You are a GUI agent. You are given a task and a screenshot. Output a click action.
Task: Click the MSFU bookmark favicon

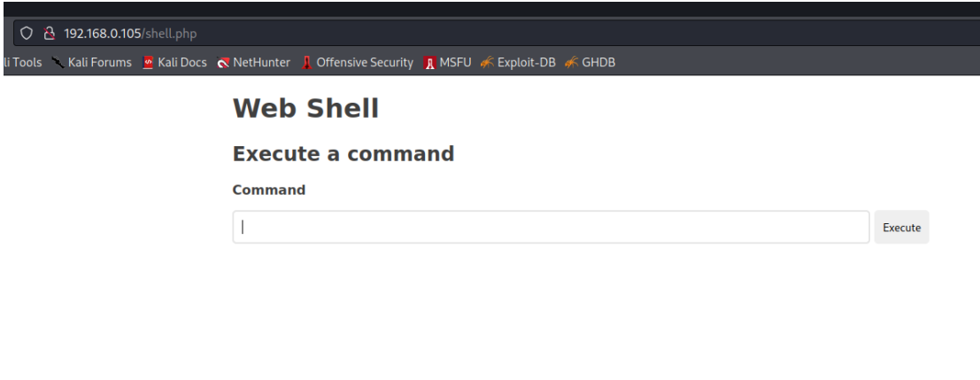(429, 63)
